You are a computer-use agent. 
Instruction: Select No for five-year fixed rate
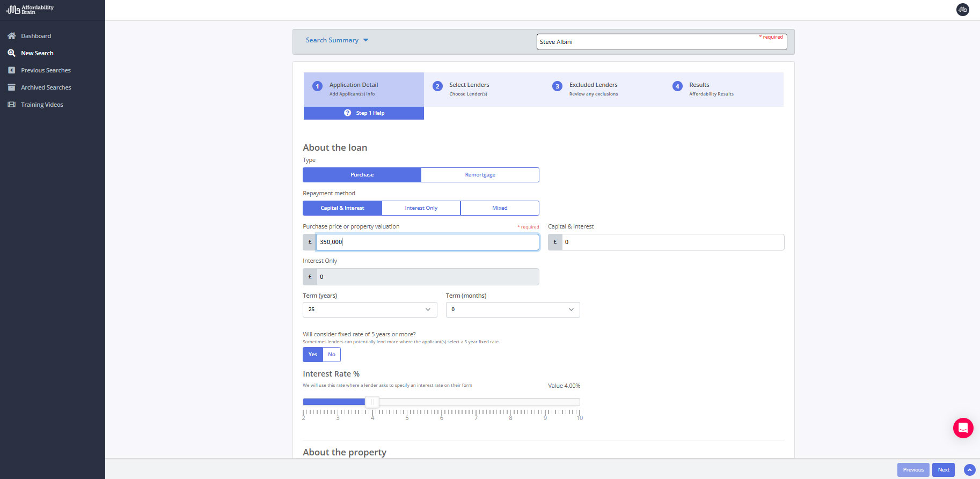pos(332,355)
